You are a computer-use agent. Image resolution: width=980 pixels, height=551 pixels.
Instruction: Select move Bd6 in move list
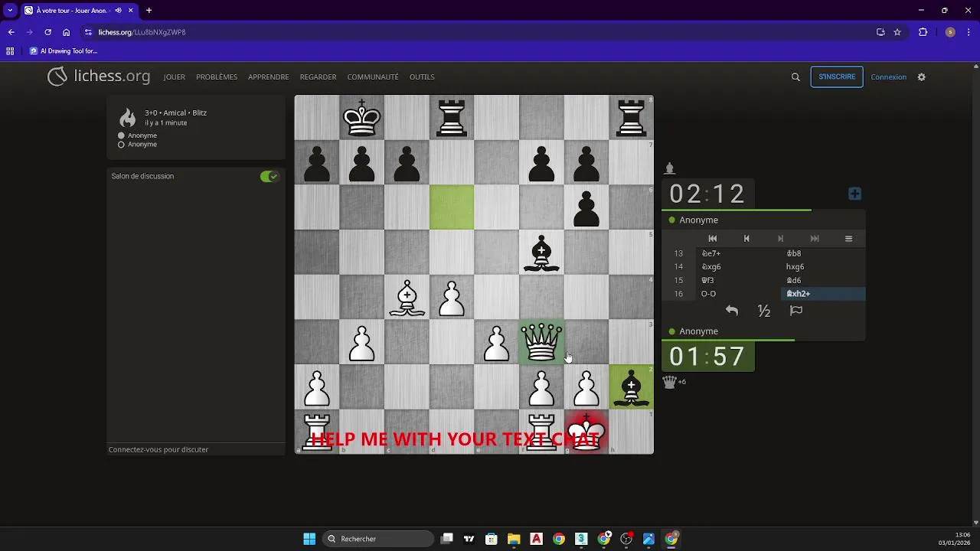[x=823, y=280]
